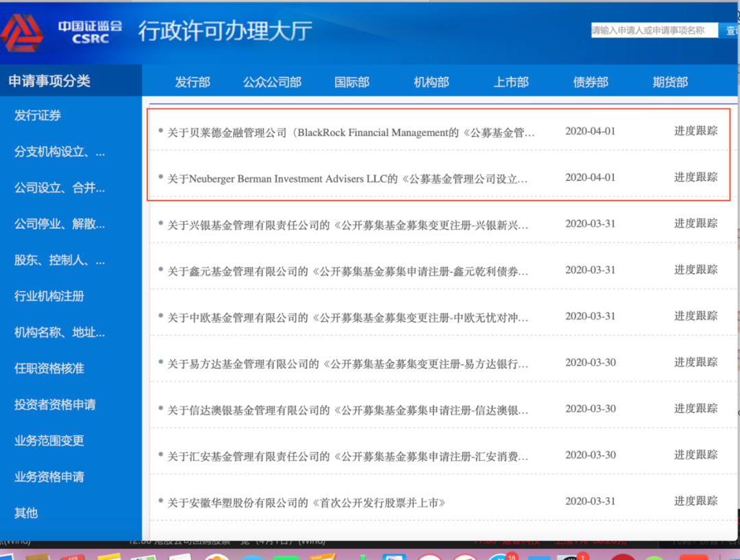Open the 易方达基金管理有限公司 entry
740x560 pixels.
348,364
